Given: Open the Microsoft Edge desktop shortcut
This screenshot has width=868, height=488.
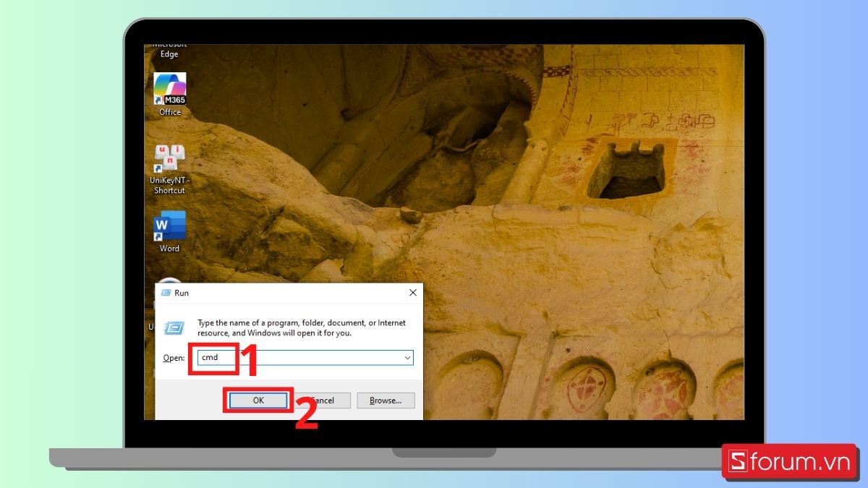Looking at the screenshot, I should click(169, 51).
